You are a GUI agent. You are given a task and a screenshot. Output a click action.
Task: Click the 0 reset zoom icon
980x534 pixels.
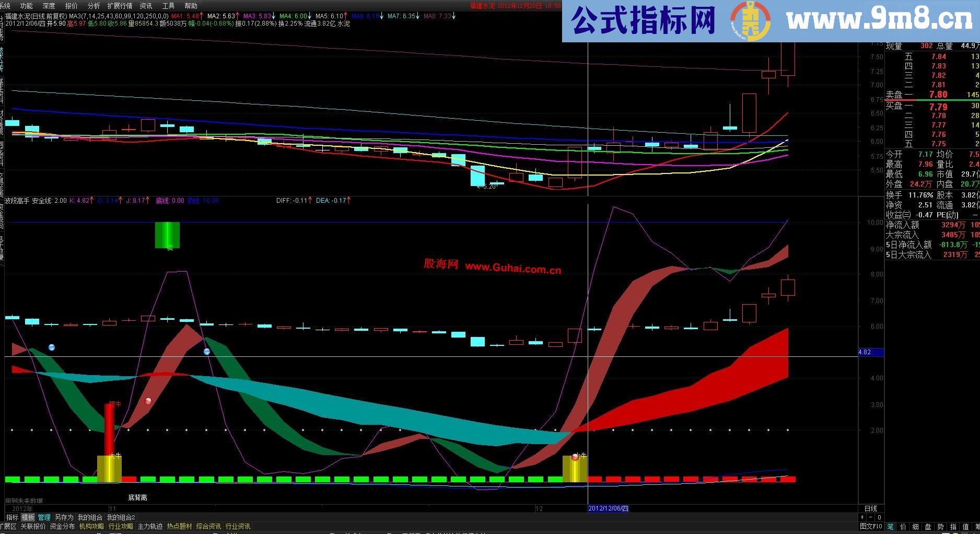click(x=879, y=517)
